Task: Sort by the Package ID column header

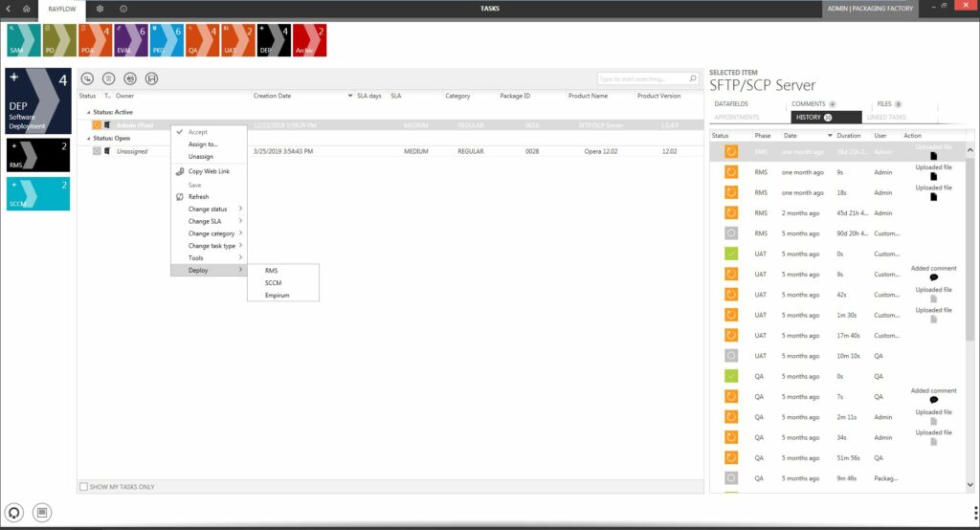Action: (x=515, y=97)
